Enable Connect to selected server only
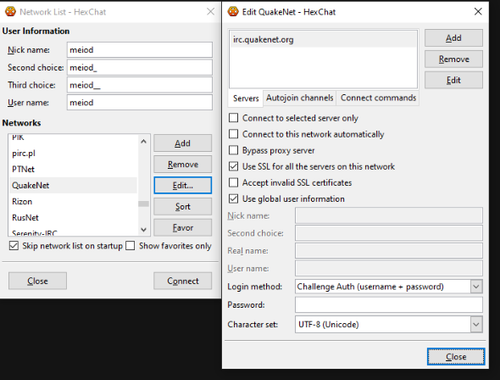The width and height of the screenshot is (500, 380). pos(233,118)
